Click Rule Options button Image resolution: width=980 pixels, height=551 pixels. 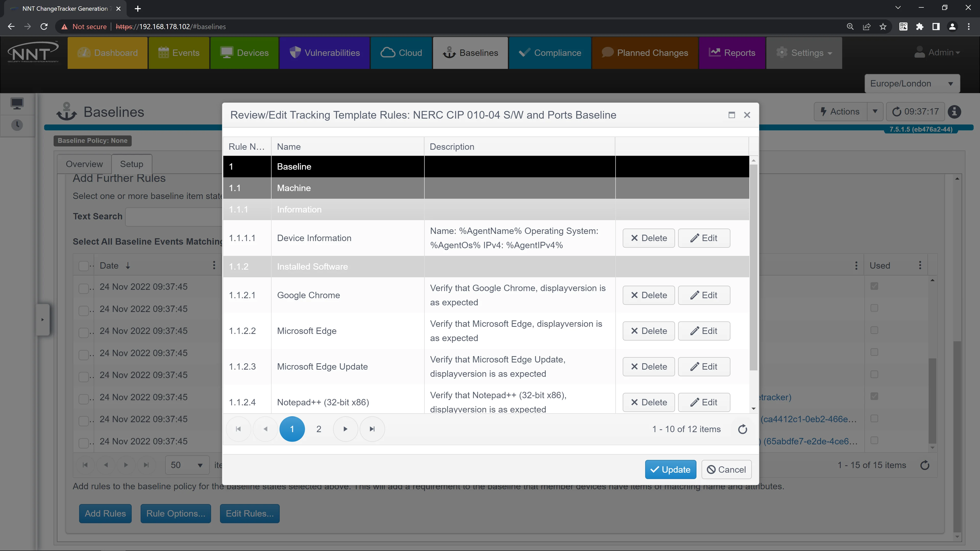[175, 513]
